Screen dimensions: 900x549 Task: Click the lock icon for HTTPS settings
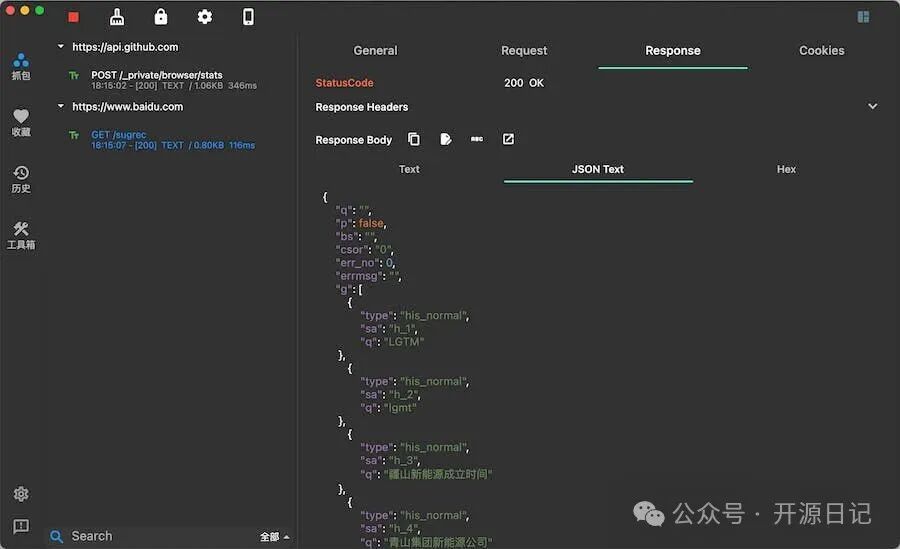pos(161,17)
